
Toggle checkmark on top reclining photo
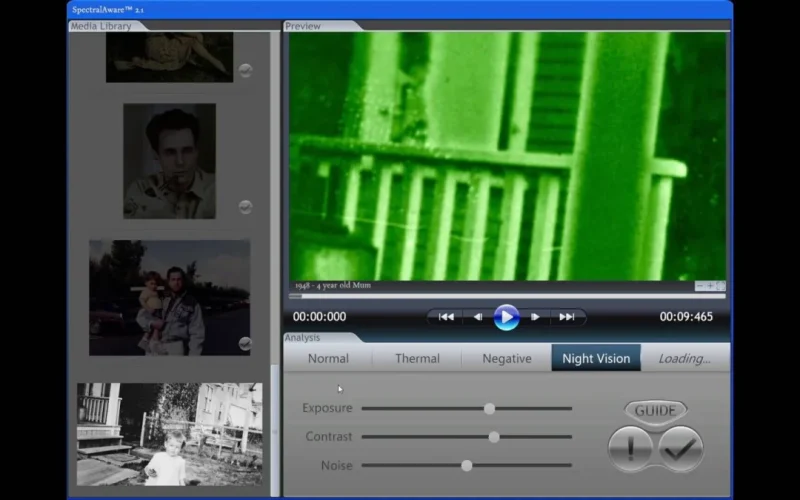pyautogui.click(x=245, y=70)
